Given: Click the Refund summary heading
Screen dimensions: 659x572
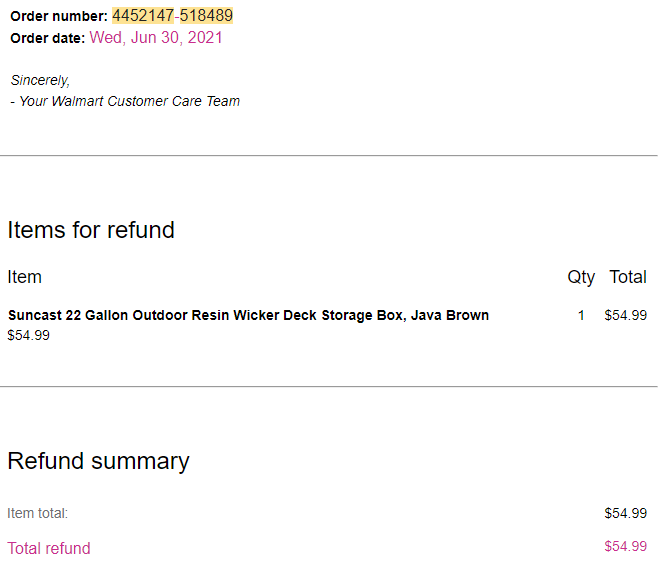Looking at the screenshot, I should (x=98, y=461).
